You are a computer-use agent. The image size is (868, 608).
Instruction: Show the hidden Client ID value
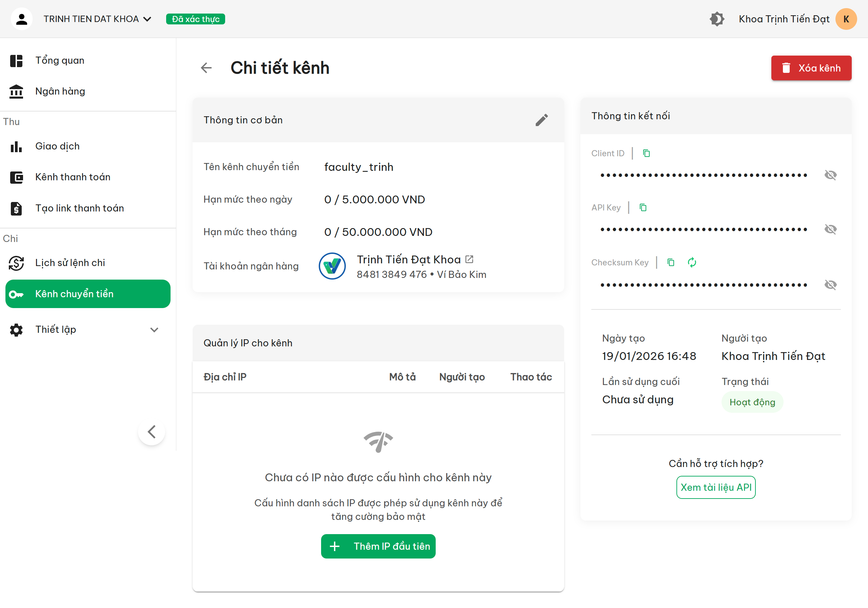pyautogui.click(x=831, y=175)
